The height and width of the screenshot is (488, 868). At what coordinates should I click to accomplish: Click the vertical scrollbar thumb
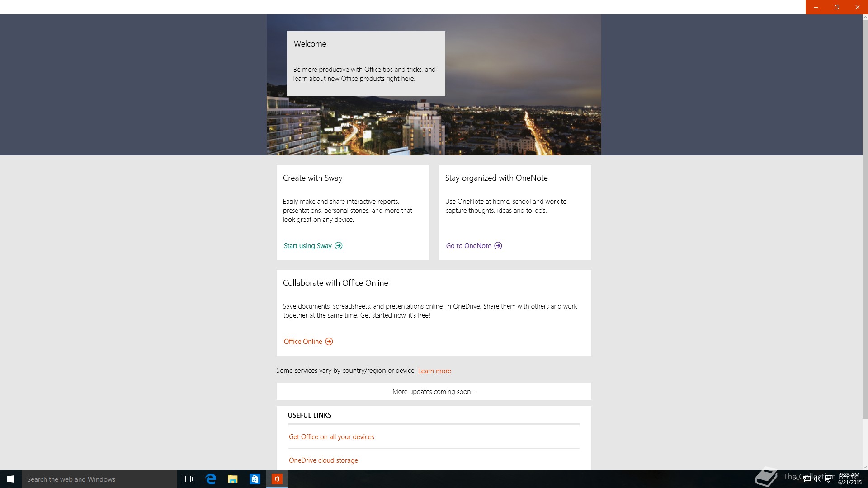(x=865, y=220)
